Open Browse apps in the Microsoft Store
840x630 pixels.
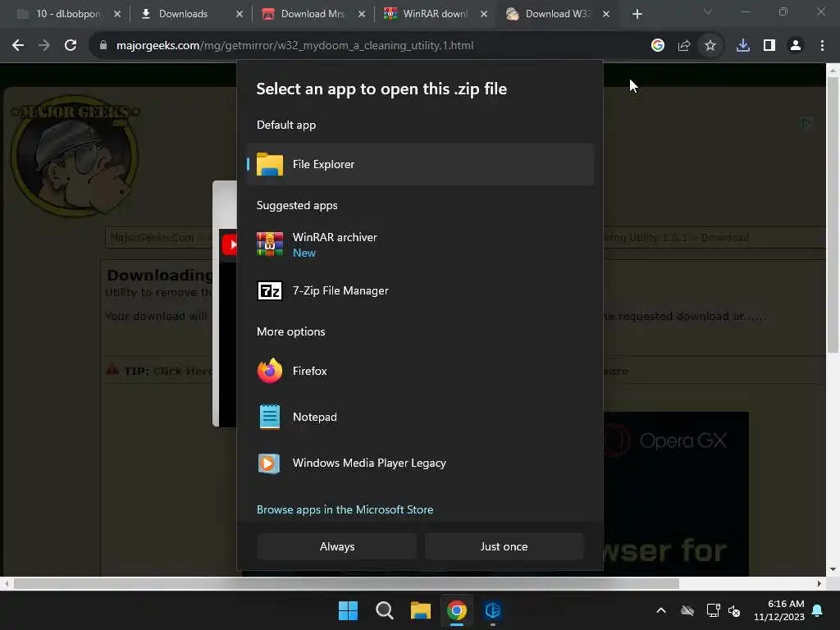[x=345, y=509]
